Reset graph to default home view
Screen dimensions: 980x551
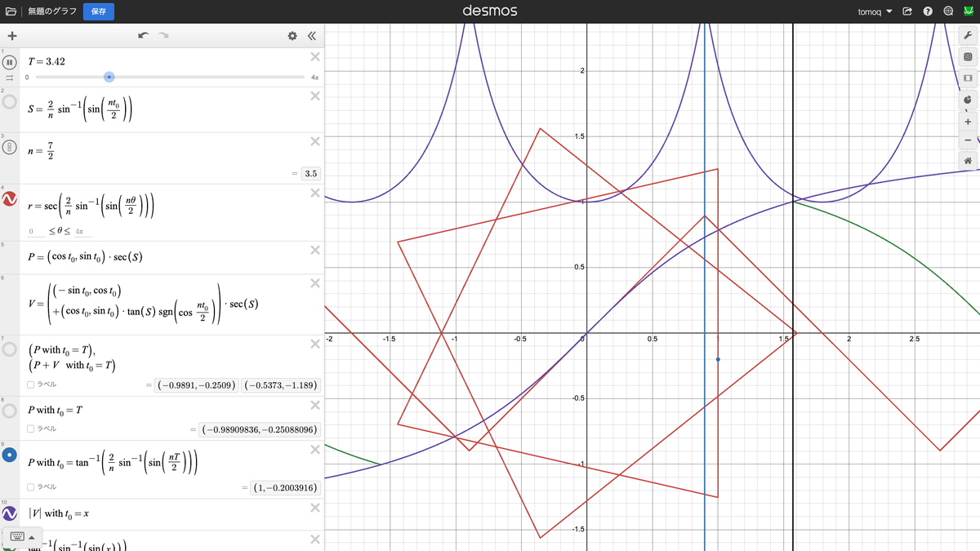pos(968,160)
